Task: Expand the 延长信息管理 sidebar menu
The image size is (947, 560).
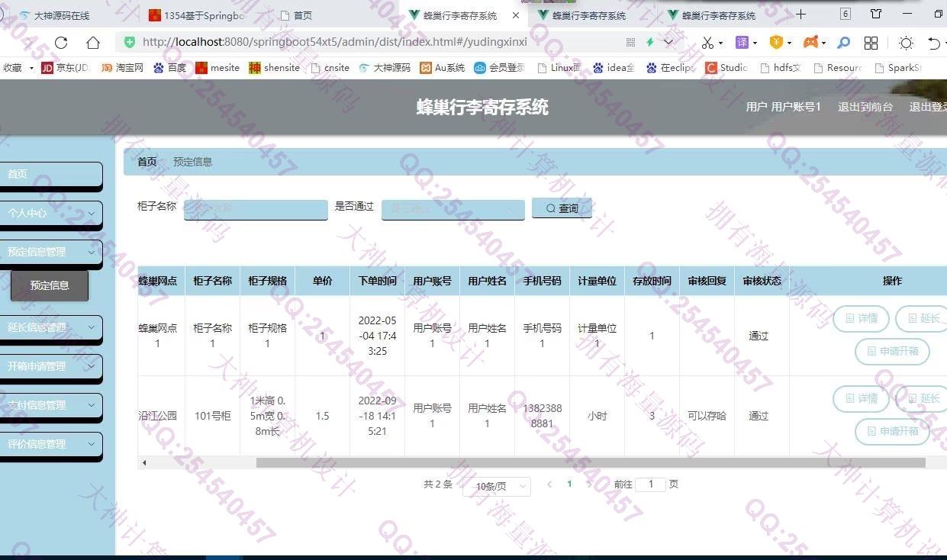Action: point(50,328)
